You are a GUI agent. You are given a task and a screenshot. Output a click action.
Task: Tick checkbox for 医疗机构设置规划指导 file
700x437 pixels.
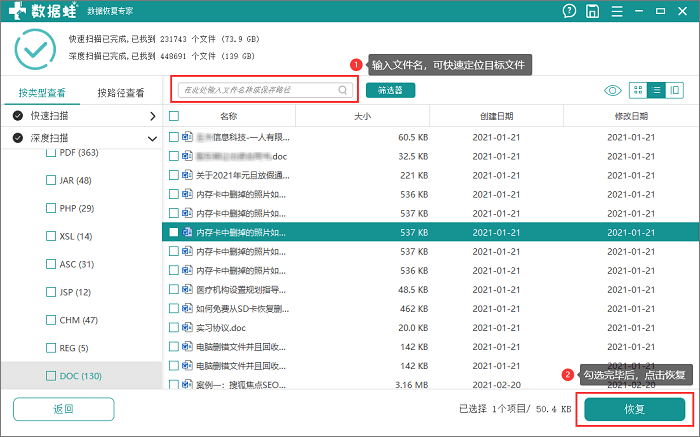[174, 290]
